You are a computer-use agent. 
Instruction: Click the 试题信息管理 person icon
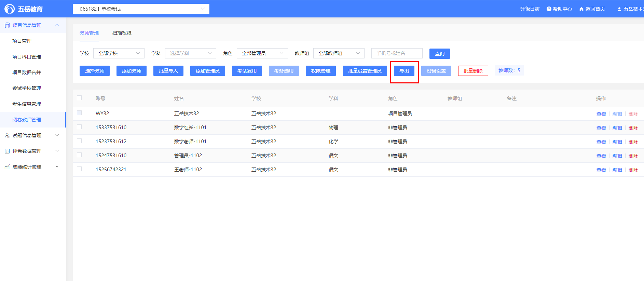point(7,135)
